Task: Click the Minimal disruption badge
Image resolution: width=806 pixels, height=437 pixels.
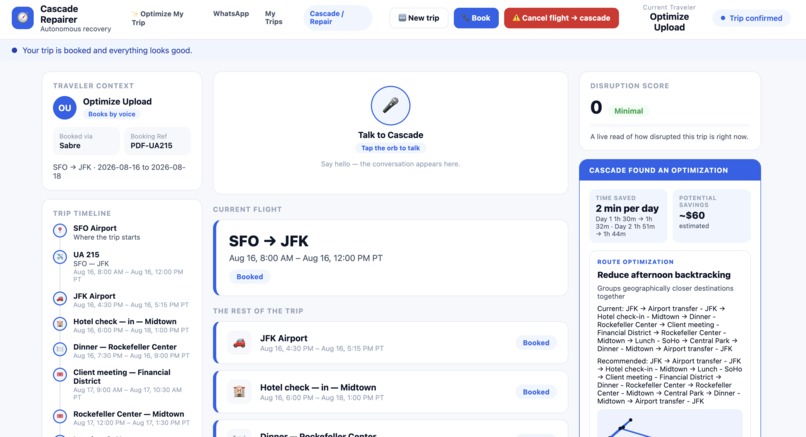Action: click(x=629, y=111)
